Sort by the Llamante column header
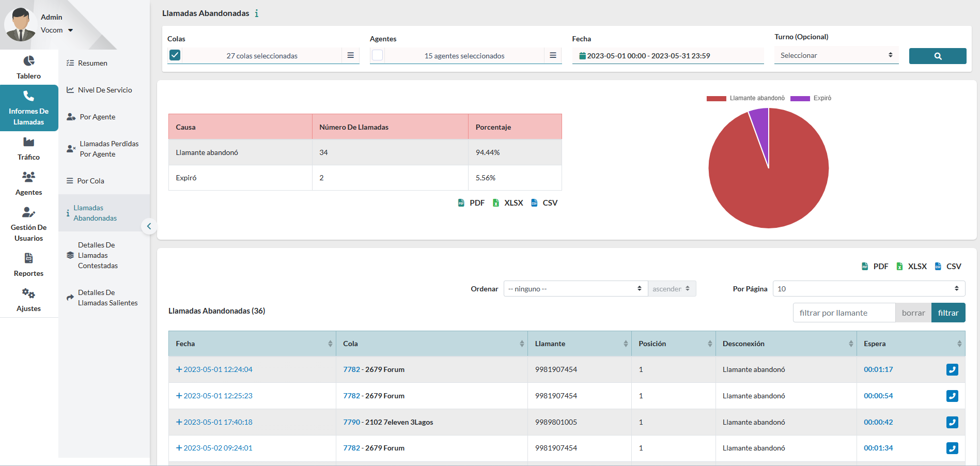Image resolution: width=980 pixels, height=466 pixels. coord(580,344)
